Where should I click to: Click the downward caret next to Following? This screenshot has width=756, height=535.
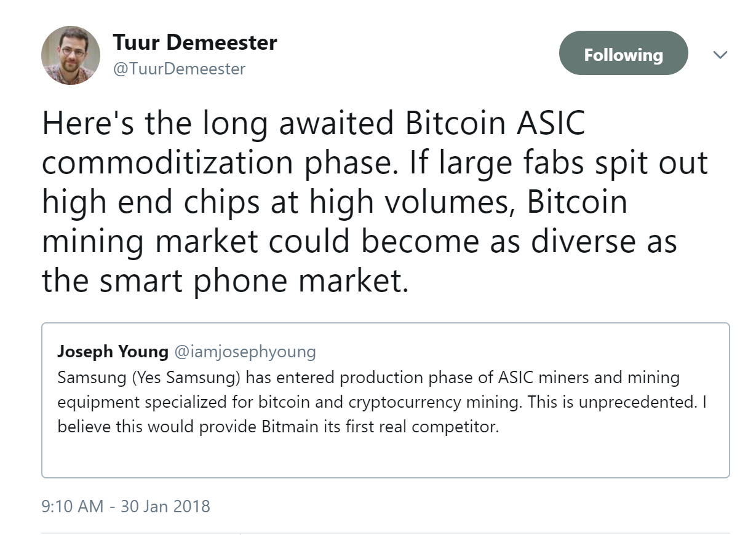tap(720, 54)
